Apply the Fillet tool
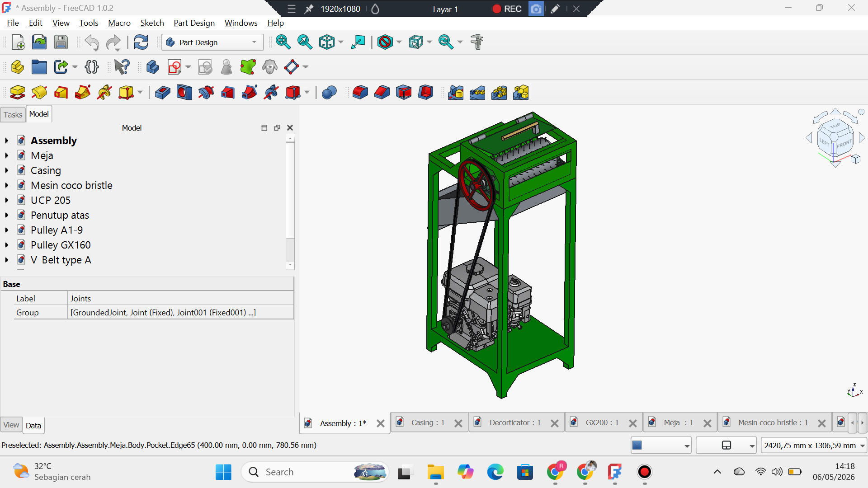The height and width of the screenshot is (488, 868). pos(360,93)
